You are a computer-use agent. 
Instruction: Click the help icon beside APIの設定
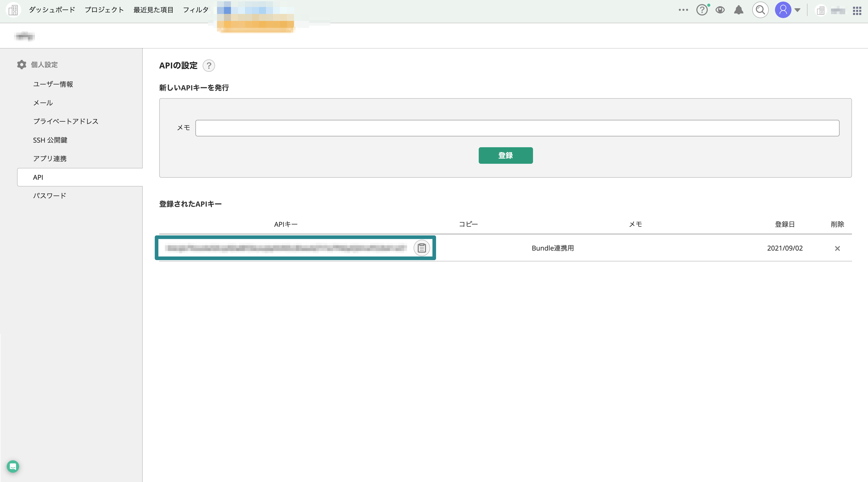pyautogui.click(x=209, y=65)
